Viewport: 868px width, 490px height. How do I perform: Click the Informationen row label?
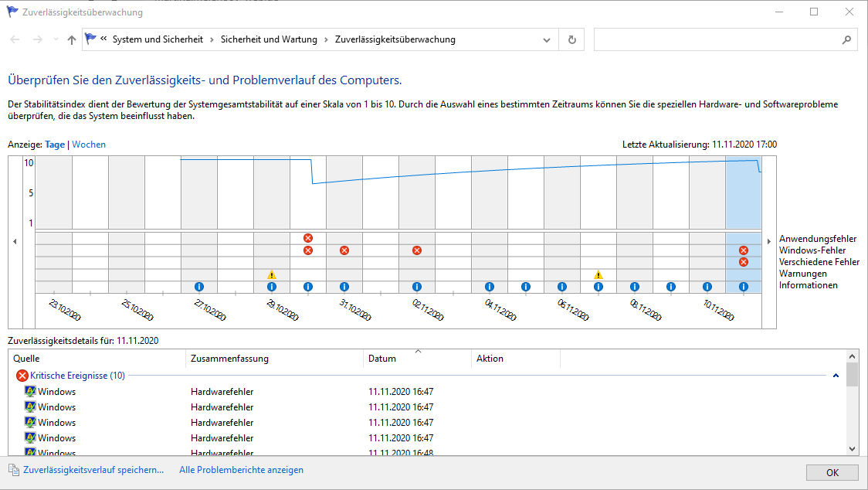[x=809, y=285]
